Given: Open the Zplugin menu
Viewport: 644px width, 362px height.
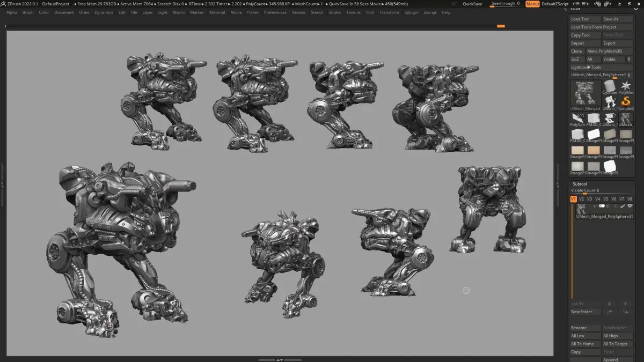Looking at the screenshot, I should pos(411,12).
